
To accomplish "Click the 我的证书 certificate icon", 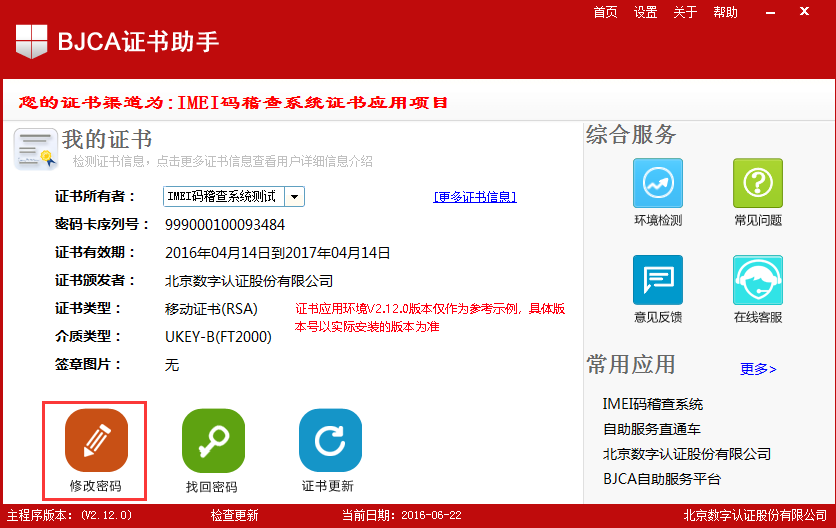I will click(x=35, y=148).
